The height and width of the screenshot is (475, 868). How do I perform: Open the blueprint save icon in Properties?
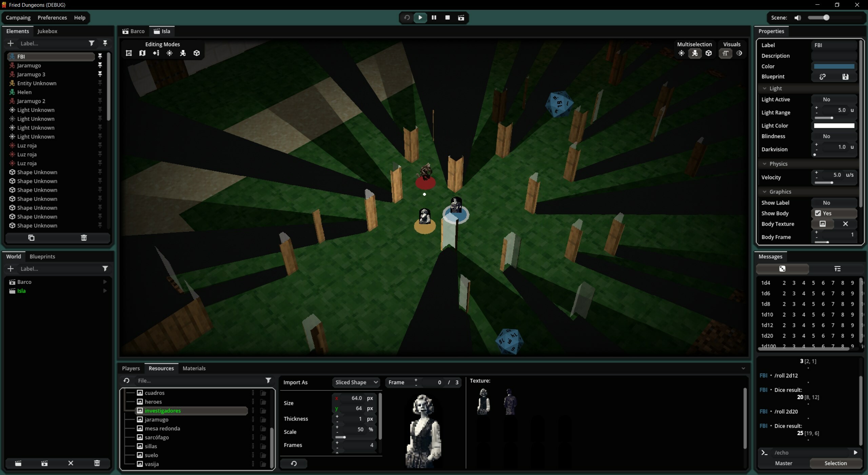(x=845, y=77)
